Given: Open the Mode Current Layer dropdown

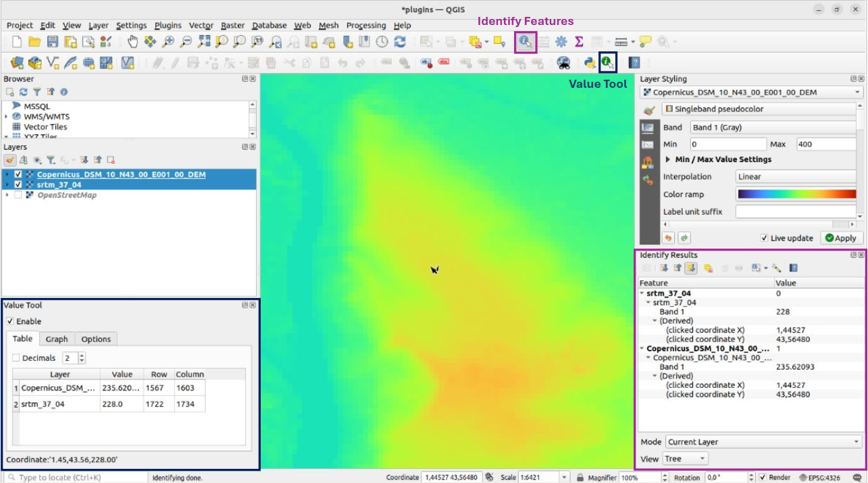Looking at the screenshot, I should point(763,442).
